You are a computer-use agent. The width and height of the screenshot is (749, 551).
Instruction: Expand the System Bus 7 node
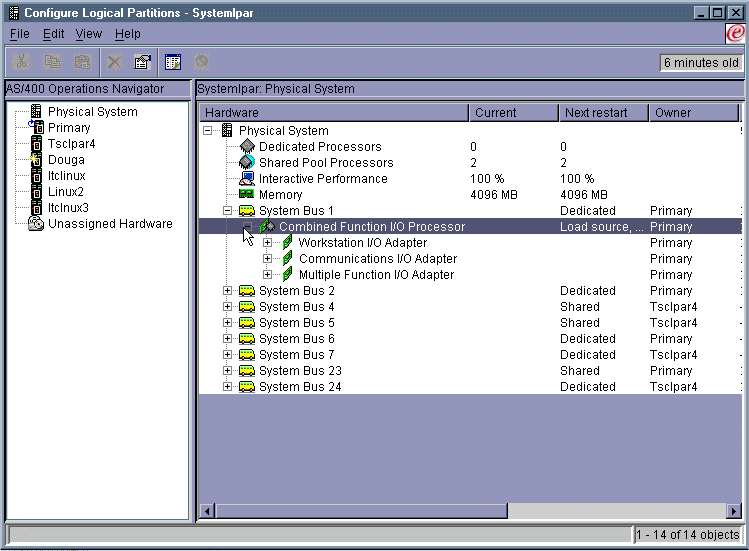[x=227, y=355]
